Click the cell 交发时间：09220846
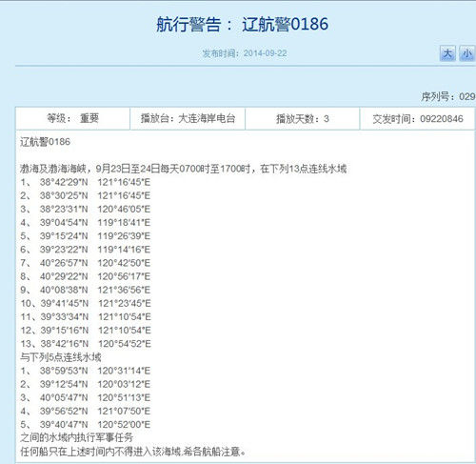 click(x=418, y=118)
